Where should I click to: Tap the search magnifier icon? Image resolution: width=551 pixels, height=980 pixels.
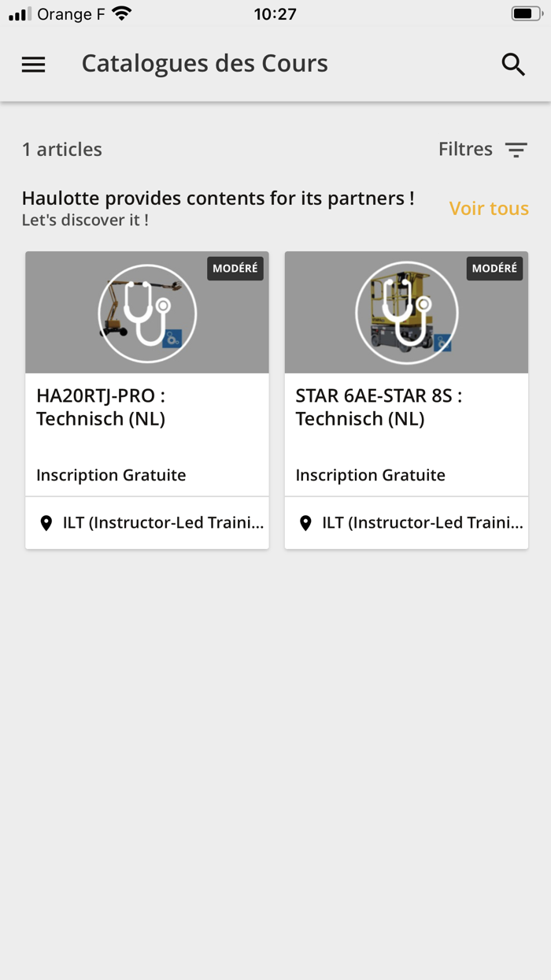click(513, 65)
